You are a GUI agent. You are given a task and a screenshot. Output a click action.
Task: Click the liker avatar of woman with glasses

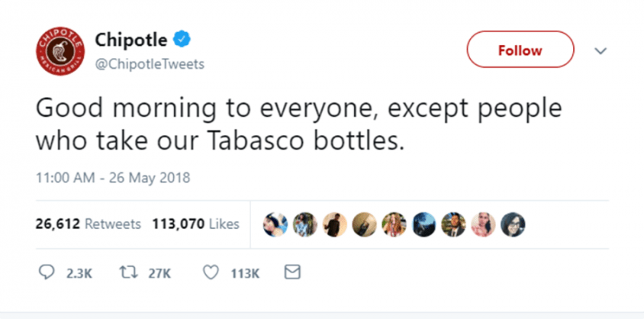[514, 224]
